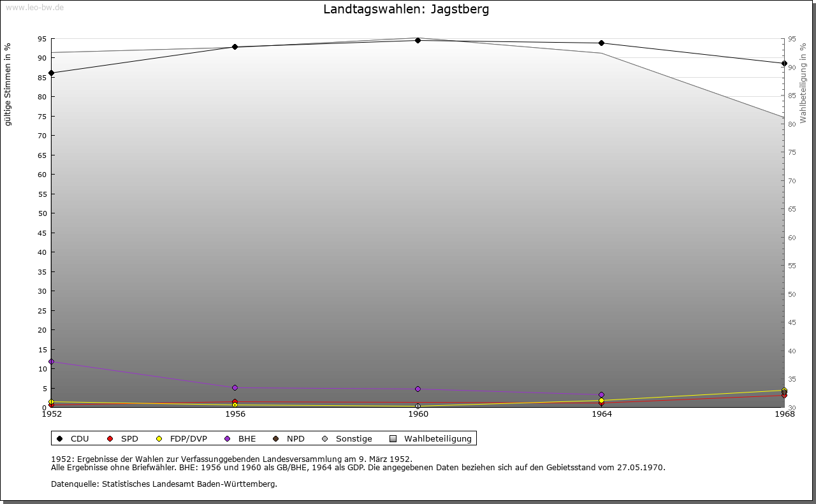Click the purple BHE point at 1964

pos(601,394)
